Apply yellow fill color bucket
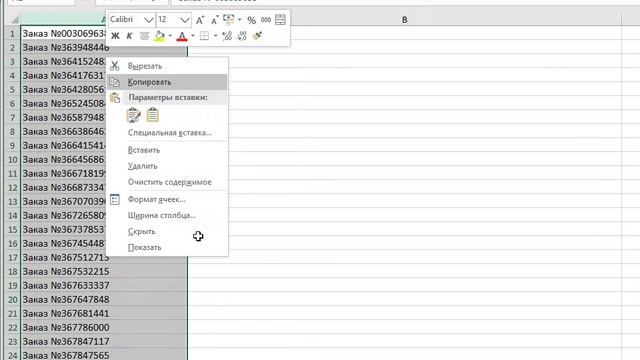640x360 pixels. pos(160,36)
